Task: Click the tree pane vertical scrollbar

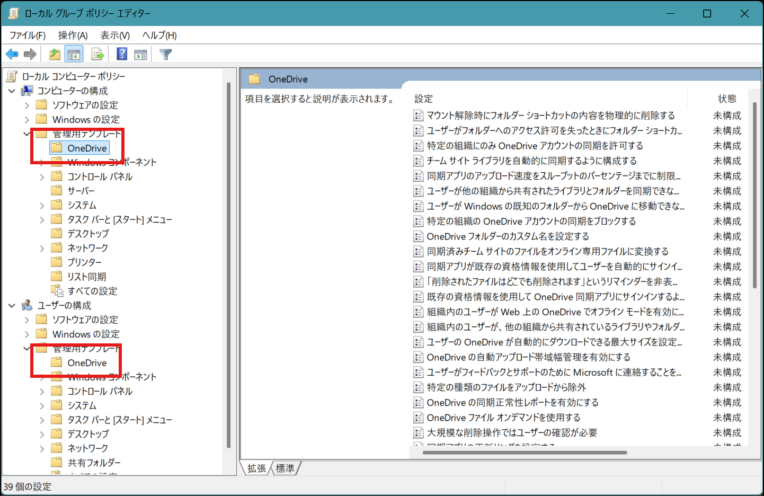Action: [229, 266]
